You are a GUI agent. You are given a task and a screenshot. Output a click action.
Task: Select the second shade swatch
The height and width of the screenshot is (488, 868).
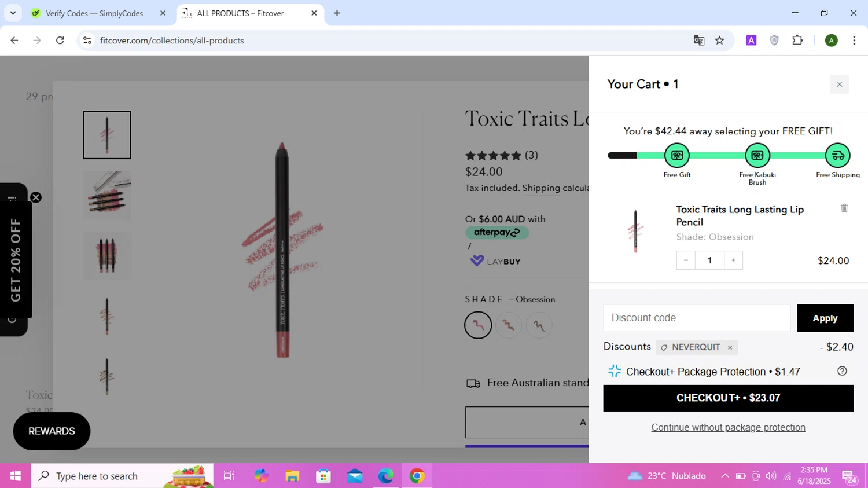click(x=508, y=325)
